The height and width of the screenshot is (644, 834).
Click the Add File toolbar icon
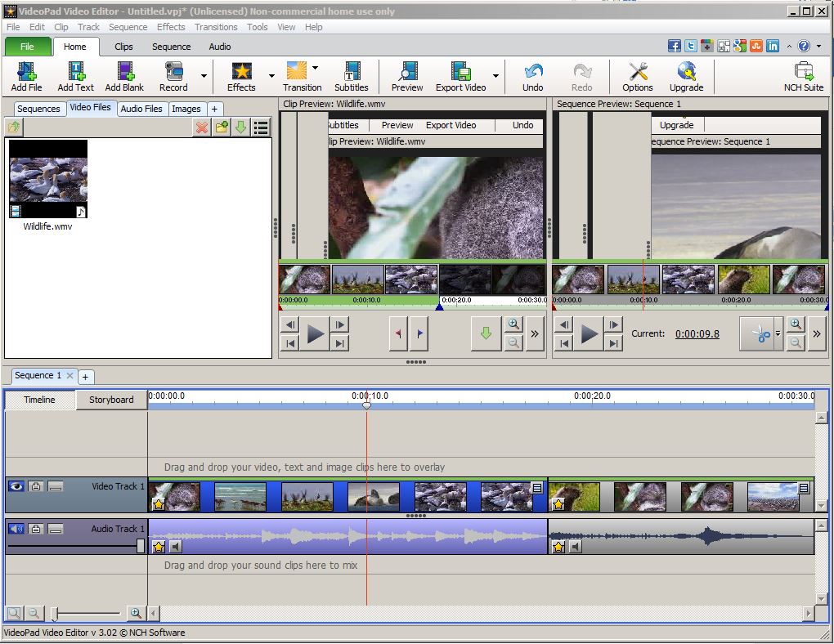pyautogui.click(x=26, y=77)
